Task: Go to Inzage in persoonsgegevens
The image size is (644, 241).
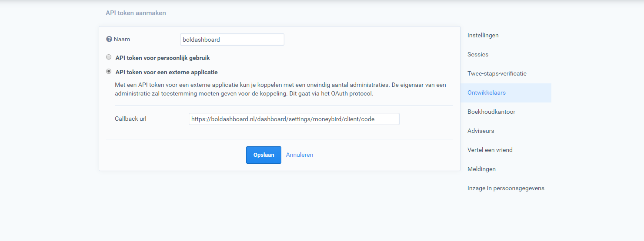Action: (x=505, y=188)
